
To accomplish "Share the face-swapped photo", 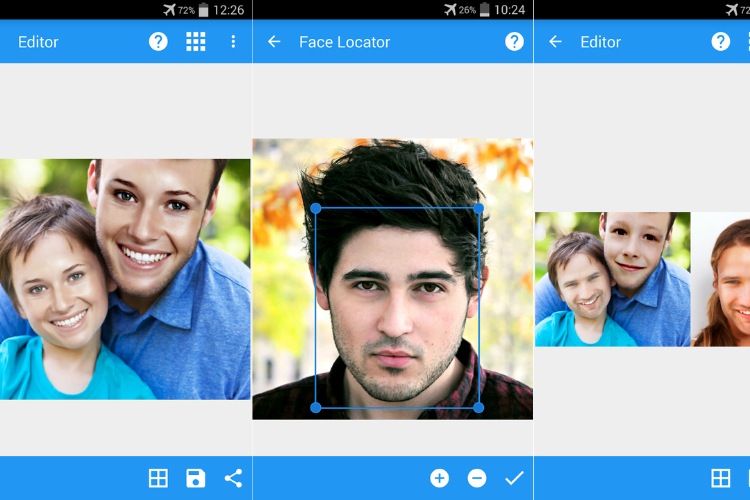I will [233, 478].
